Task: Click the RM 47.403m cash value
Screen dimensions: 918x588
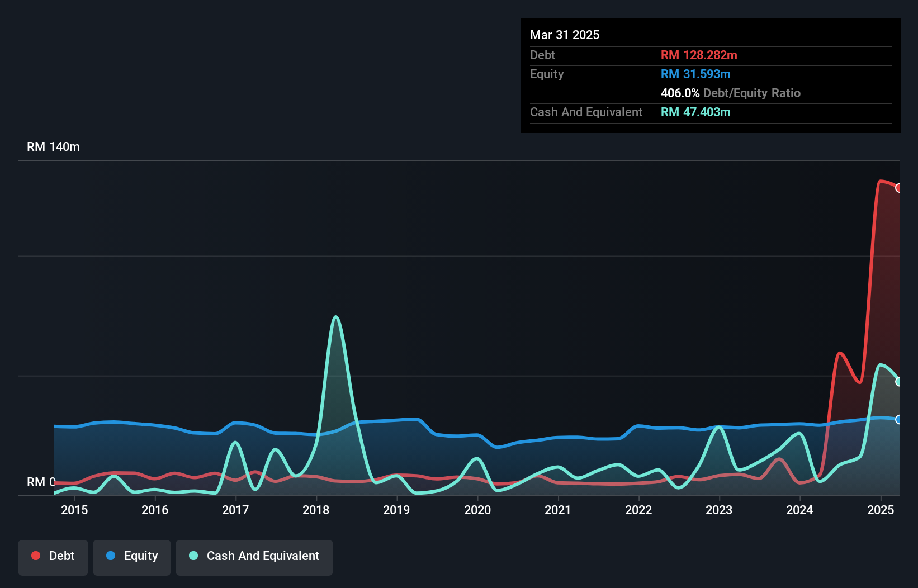Action: coord(695,112)
